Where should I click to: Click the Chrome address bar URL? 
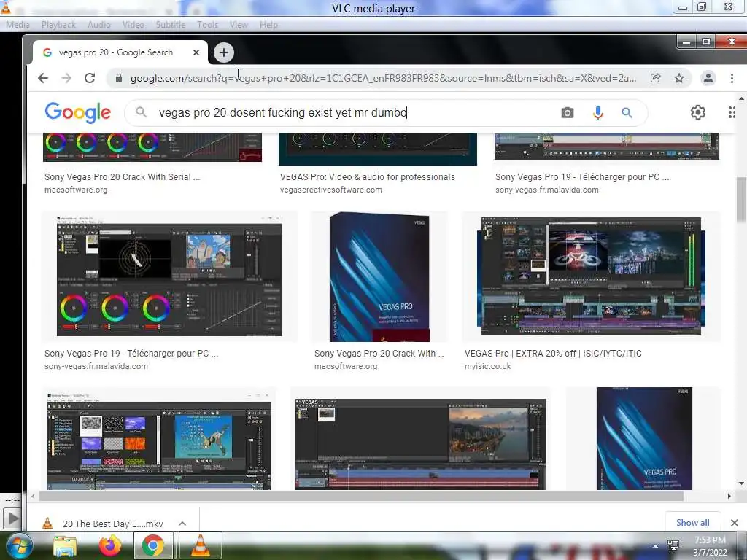(383, 78)
